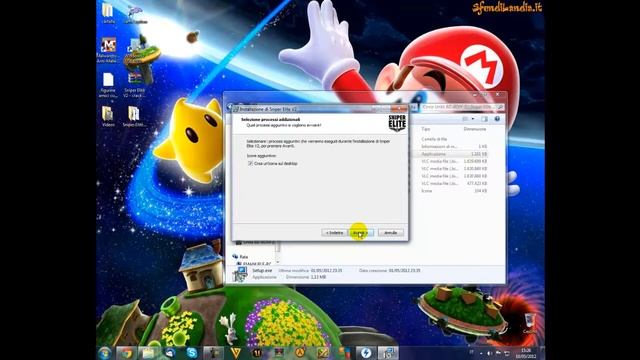Select the Applicazione row in Explorer list
Viewport: 640px width, 360px height.
pyautogui.click(x=451, y=154)
